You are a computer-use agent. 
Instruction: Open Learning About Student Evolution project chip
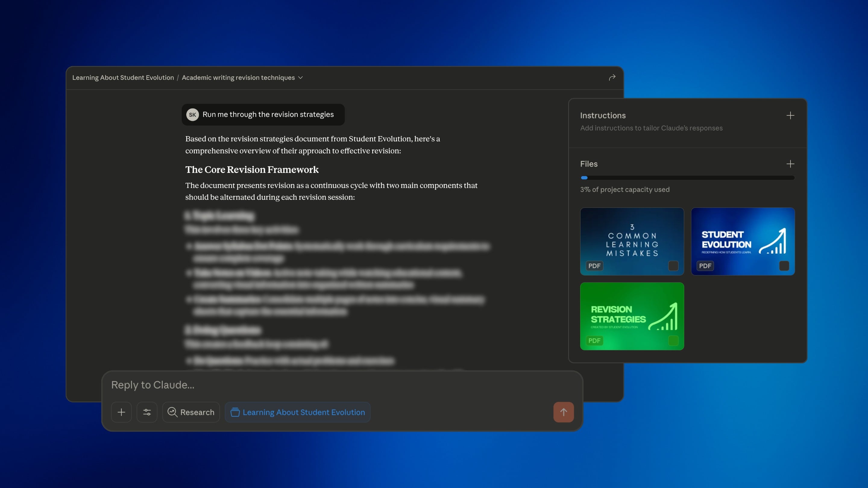[303, 412]
